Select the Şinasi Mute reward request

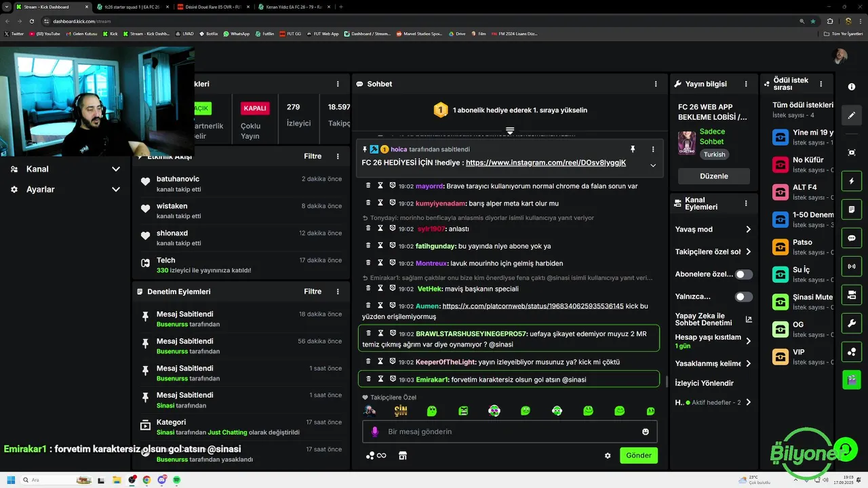pos(803,302)
